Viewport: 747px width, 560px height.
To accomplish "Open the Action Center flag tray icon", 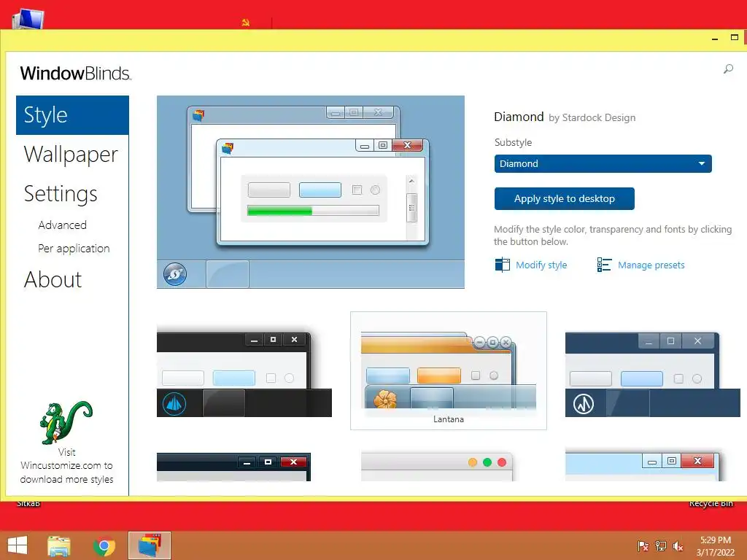I will [x=643, y=546].
